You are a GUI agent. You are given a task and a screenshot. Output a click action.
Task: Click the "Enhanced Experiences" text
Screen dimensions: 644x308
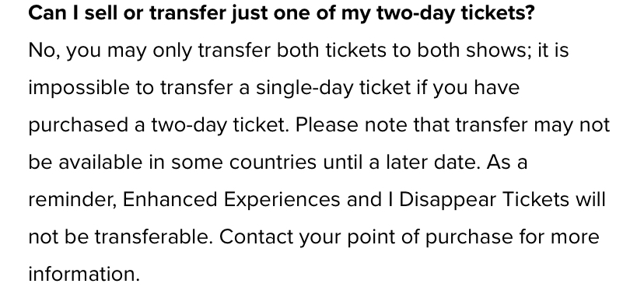(x=231, y=200)
